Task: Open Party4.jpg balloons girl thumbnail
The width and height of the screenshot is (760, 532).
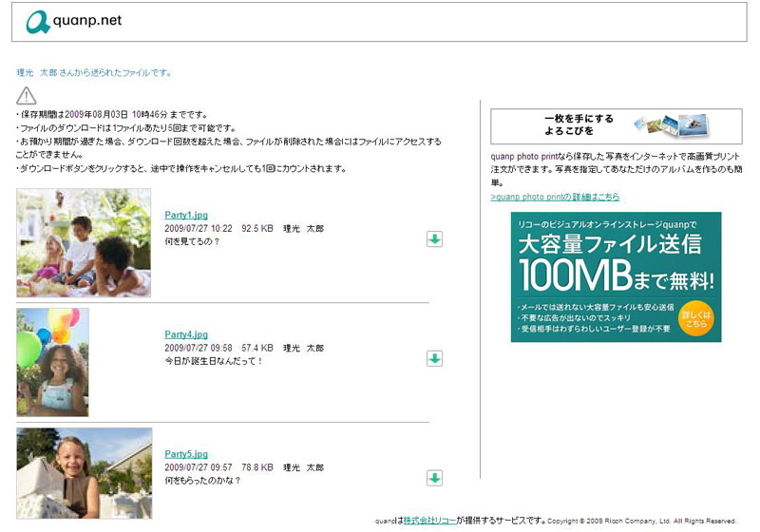Action: [53, 362]
